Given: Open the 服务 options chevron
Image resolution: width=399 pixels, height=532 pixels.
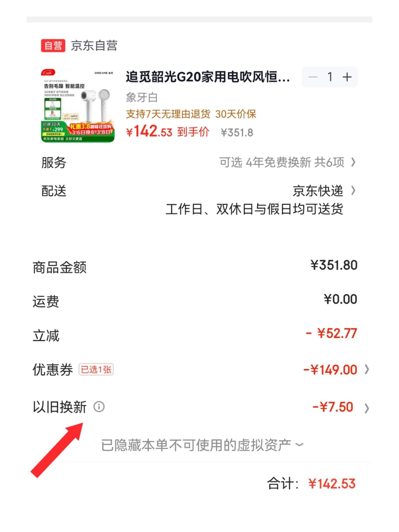Looking at the screenshot, I should [353, 162].
